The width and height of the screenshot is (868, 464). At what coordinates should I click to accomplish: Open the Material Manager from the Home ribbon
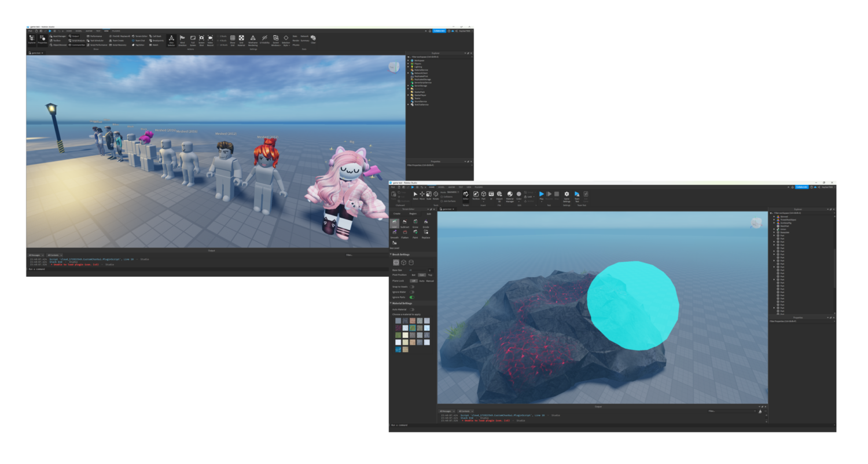click(509, 195)
